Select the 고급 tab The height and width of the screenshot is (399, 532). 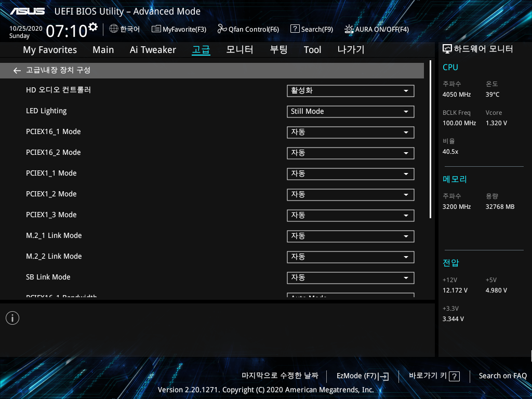pos(201,50)
